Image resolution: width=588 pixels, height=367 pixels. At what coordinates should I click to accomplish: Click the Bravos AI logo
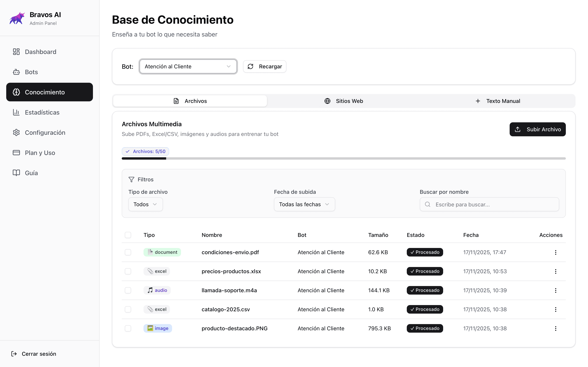coord(17,18)
